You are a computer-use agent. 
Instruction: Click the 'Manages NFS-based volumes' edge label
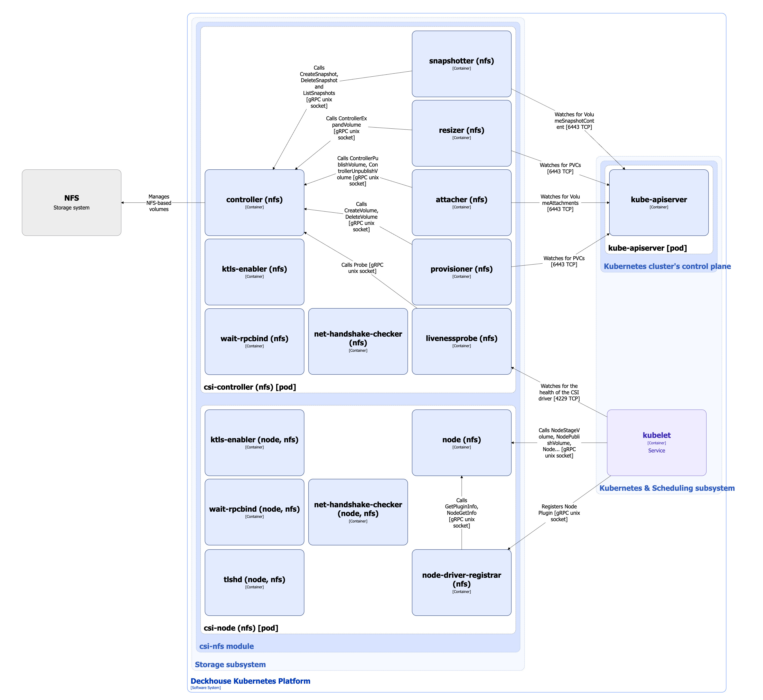[159, 203]
